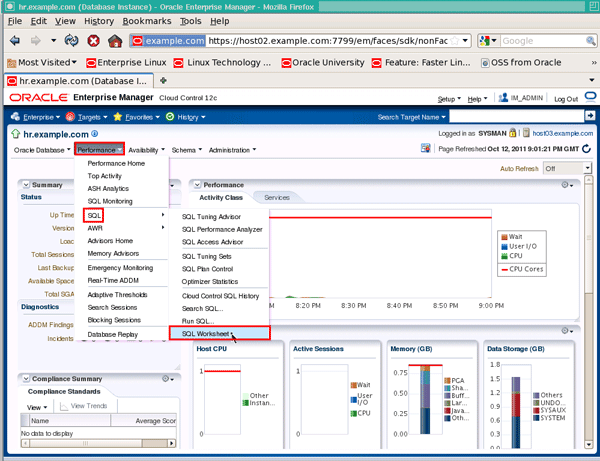Viewport: 600px width, 461px height.
Task: Select SQL Worksheet from the submenu
Action: (x=205, y=333)
